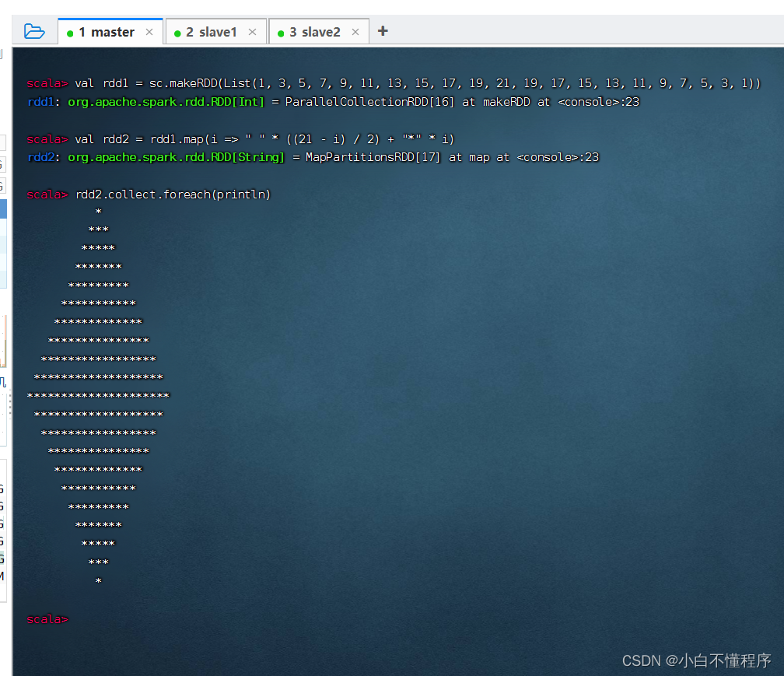Click 'org.apache.spark.rdd.RDD[Int]' type text

tap(166, 102)
